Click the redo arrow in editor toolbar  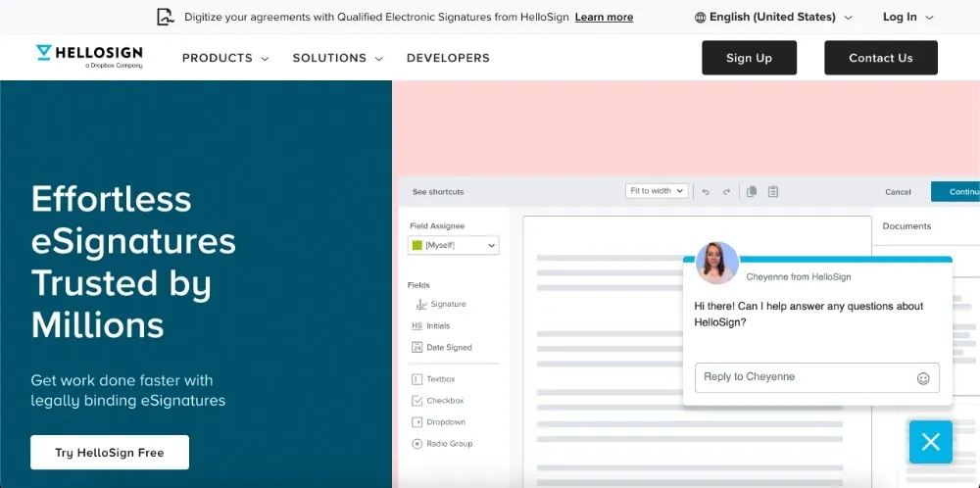[726, 192]
